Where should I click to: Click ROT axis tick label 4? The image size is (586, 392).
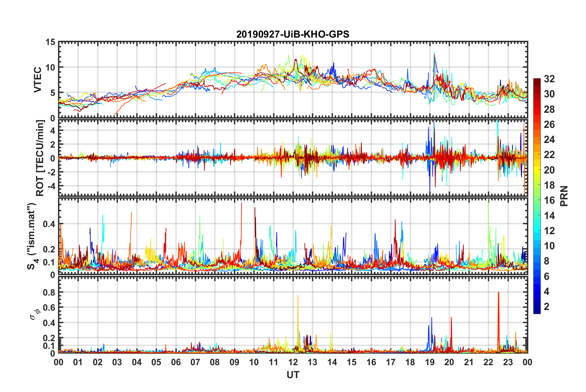(53, 130)
